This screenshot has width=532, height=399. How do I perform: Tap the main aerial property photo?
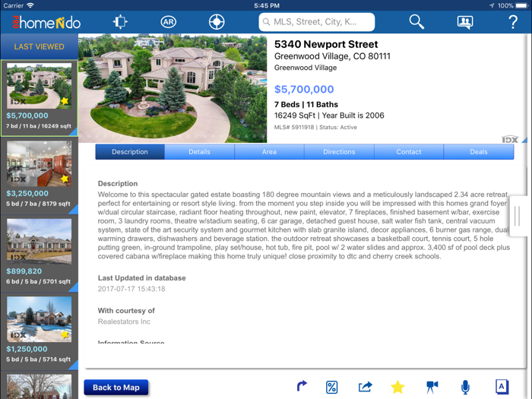coord(173,88)
